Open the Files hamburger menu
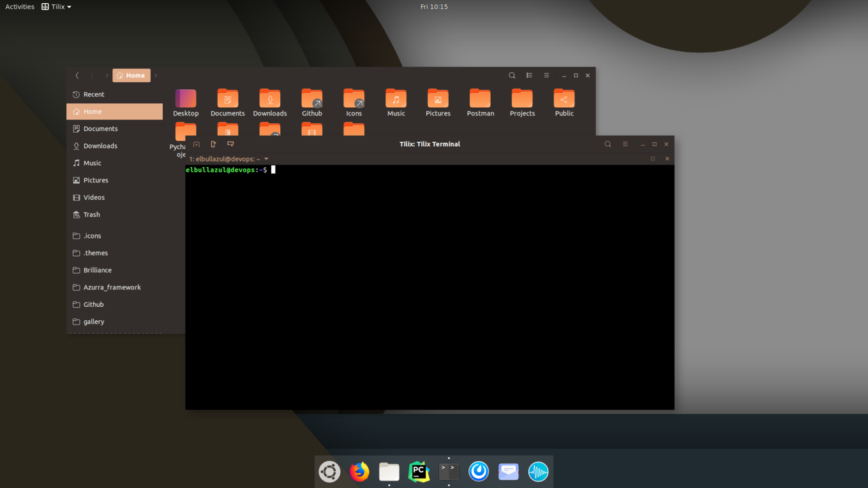 pyautogui.click(x=546, y=75)
